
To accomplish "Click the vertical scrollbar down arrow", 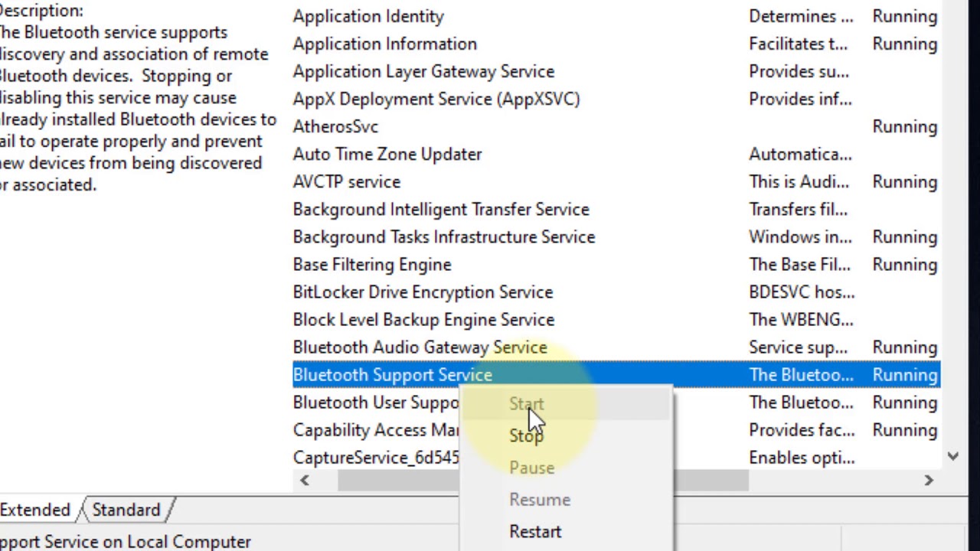I will pyautogui.click(x=953, y=457).
